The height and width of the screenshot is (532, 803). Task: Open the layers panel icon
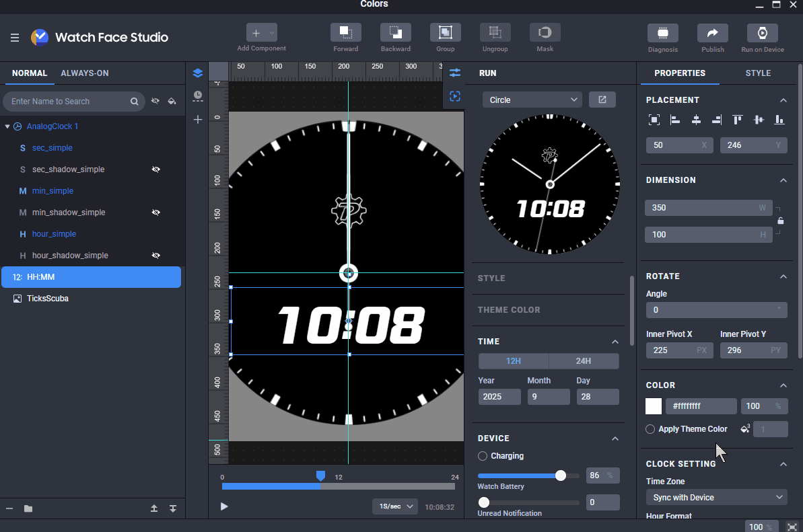coord(197,73)
